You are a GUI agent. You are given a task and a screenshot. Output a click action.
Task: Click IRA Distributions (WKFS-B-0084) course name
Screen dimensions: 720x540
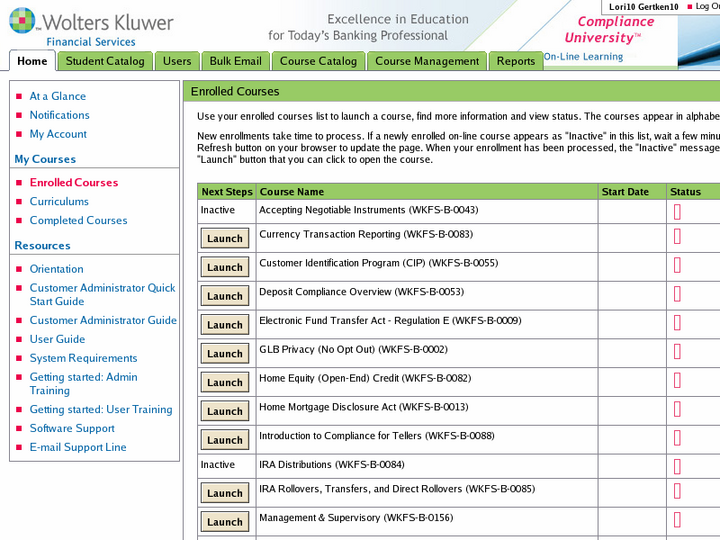tap(332, 465)
